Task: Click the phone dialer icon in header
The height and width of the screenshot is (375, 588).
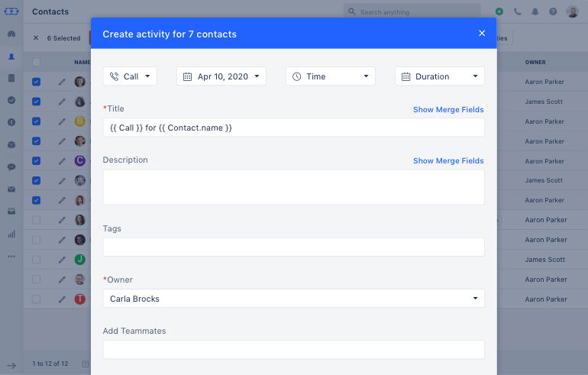Action: tap(518, 11)
